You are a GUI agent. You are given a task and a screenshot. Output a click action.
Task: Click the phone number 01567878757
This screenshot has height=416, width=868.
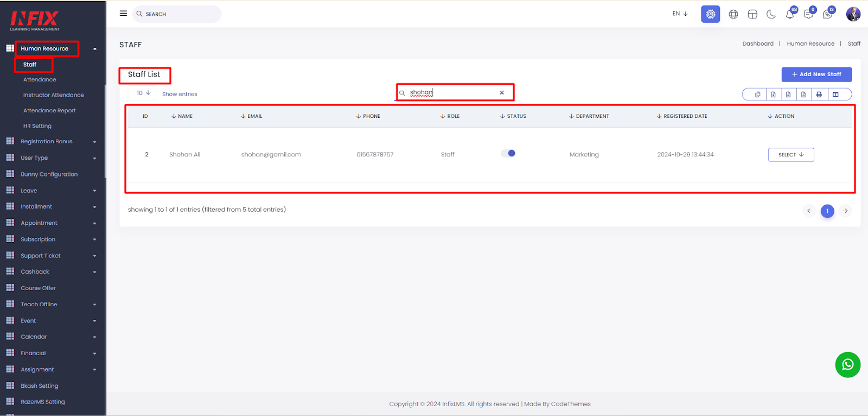[375, 155]
